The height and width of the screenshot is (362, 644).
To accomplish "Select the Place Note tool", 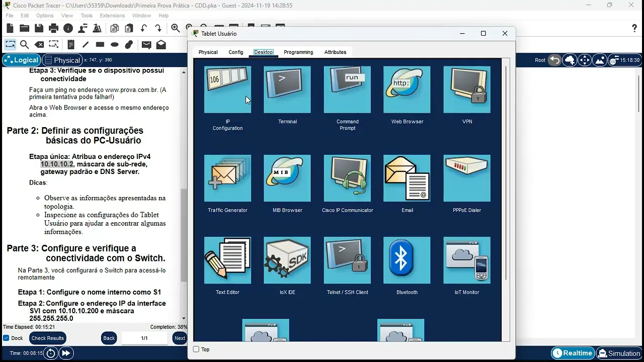I will (x=71, y=45).
